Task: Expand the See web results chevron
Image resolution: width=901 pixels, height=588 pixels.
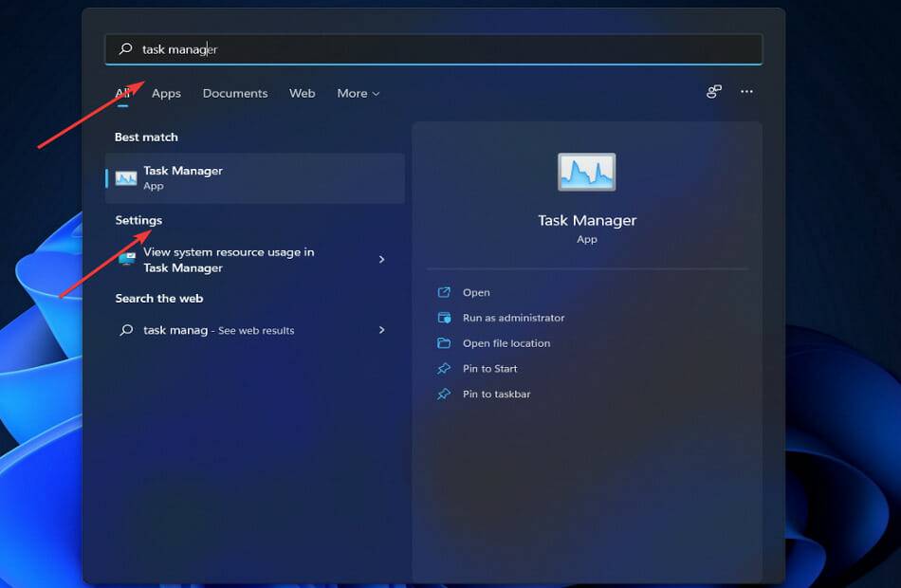Action: [x=381, y=330]
